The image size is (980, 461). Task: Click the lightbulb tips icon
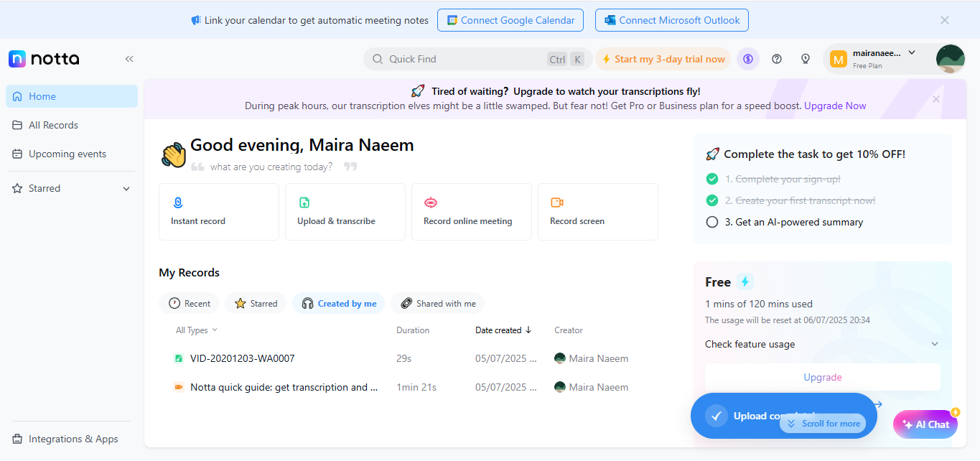point(806,59)
